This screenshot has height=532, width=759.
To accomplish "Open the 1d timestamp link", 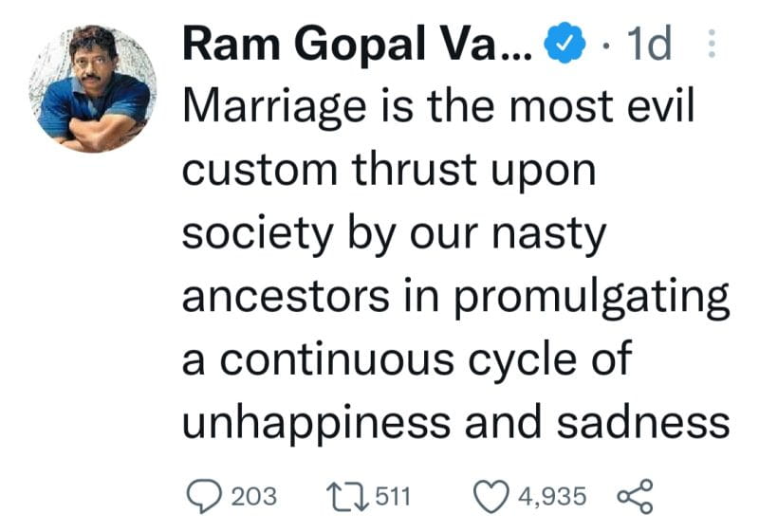I will tap(649, 44).
